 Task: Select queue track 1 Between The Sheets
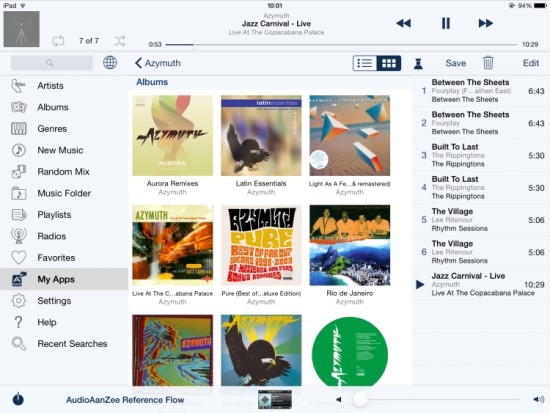coord(481,91)
